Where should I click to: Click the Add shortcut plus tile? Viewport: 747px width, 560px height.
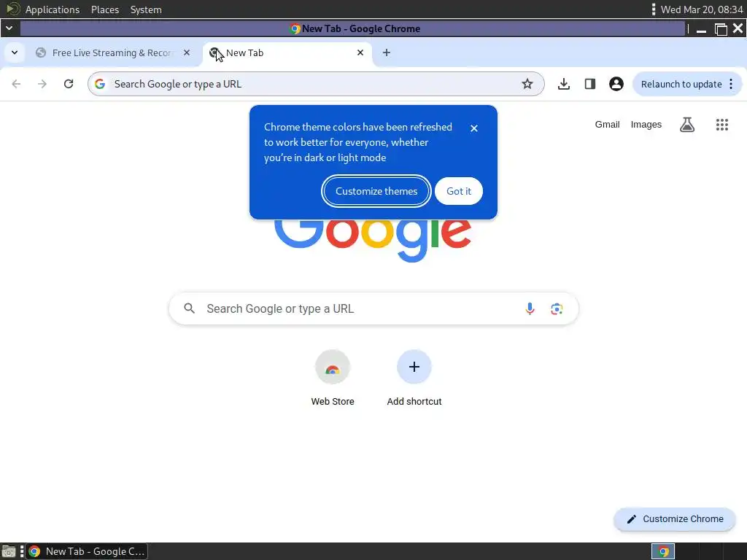414,367
